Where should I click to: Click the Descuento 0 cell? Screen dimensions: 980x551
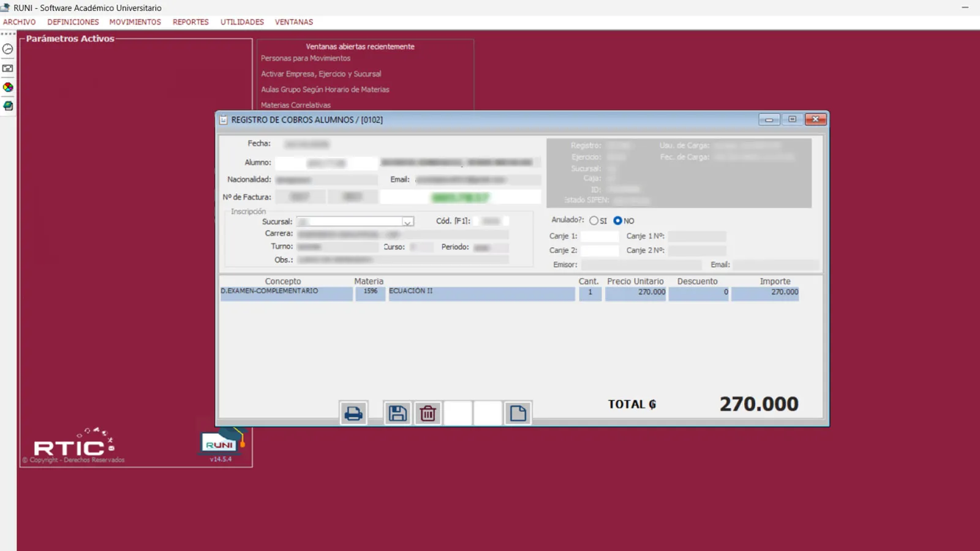(x=699, y=293)
